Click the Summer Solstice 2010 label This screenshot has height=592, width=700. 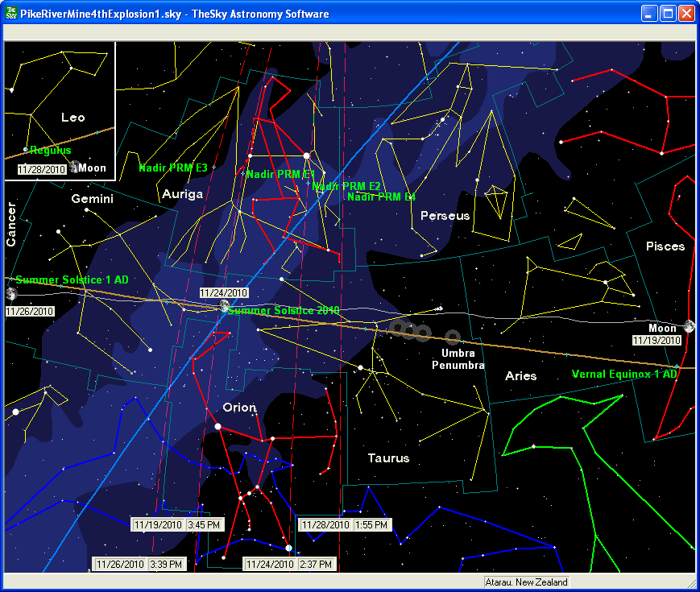284,311
